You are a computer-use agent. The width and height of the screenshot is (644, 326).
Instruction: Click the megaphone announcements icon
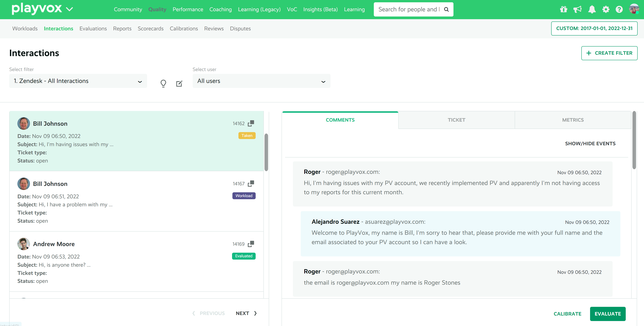(578, 9)
